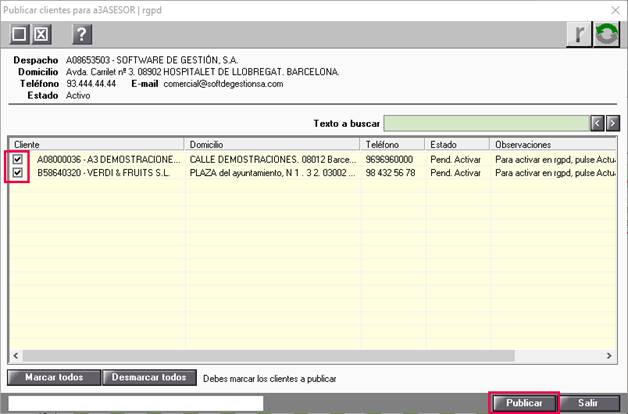628x414 pixels.
Task: Close the Publicar clientes window
Action: [616, 10]
